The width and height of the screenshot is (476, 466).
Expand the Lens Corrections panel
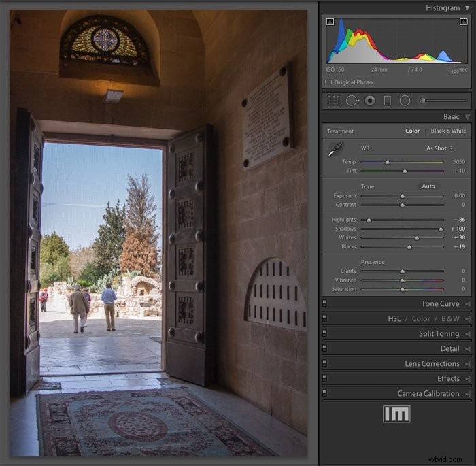point(468,364)
